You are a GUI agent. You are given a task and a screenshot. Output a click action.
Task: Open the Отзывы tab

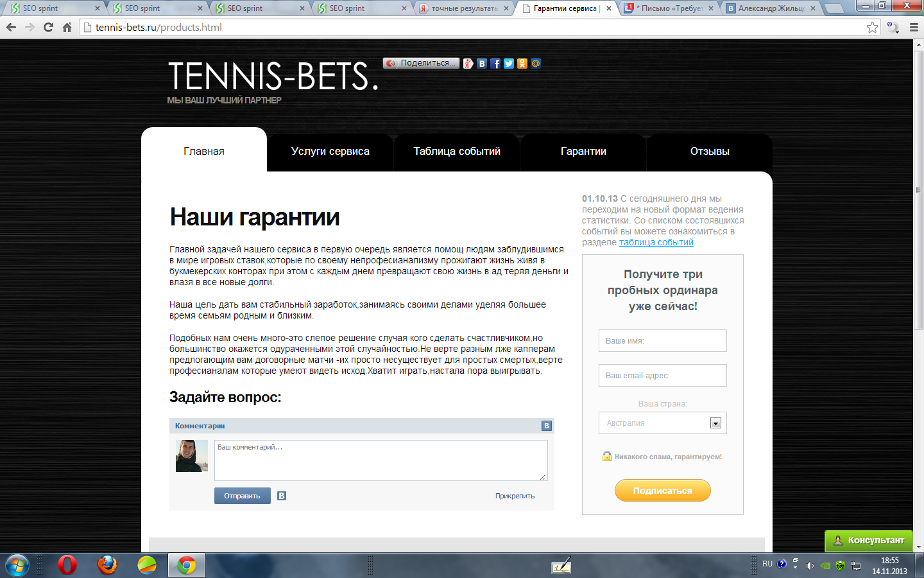pos(710,152)
